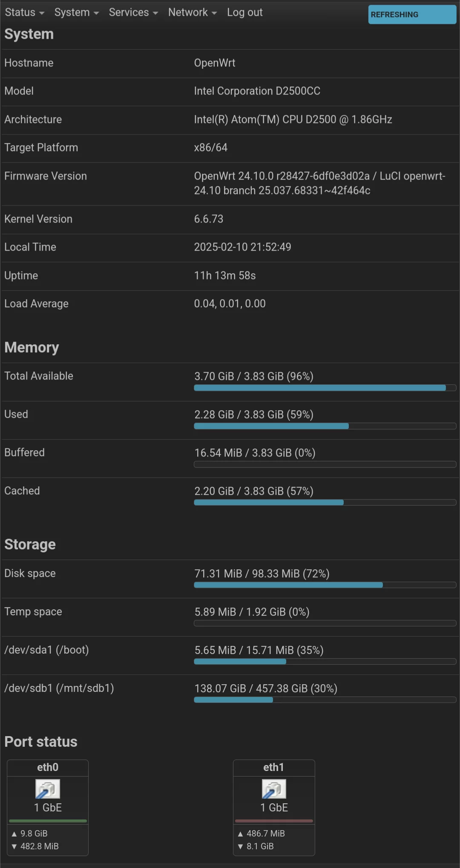Click the eth0 download arrow indicator
The image size is (460, 868).
tap(14, 846)
